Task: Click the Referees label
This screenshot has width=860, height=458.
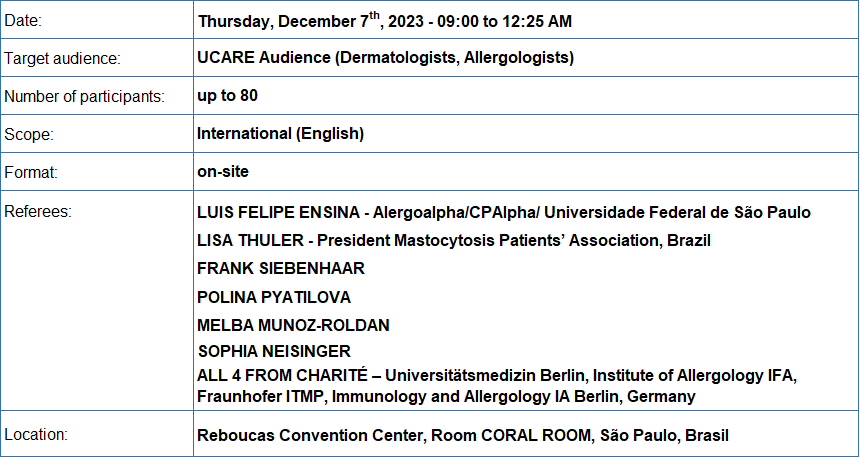Action: tap(38, 212)
